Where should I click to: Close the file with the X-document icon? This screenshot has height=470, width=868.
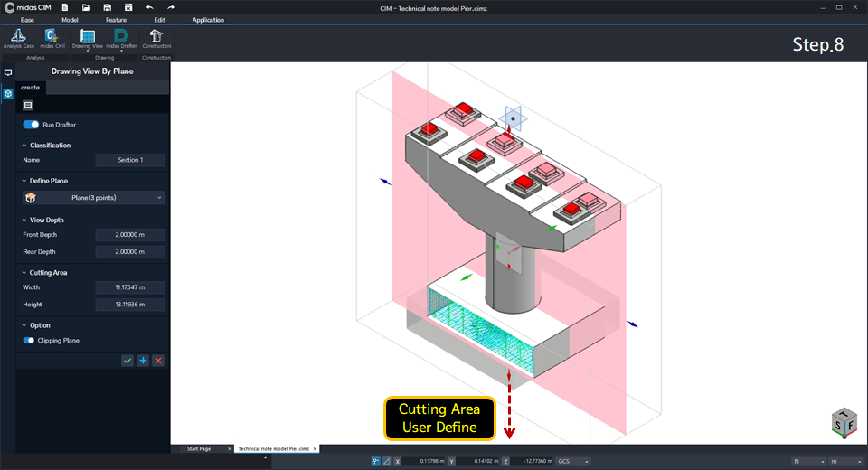tap(127, 7)
